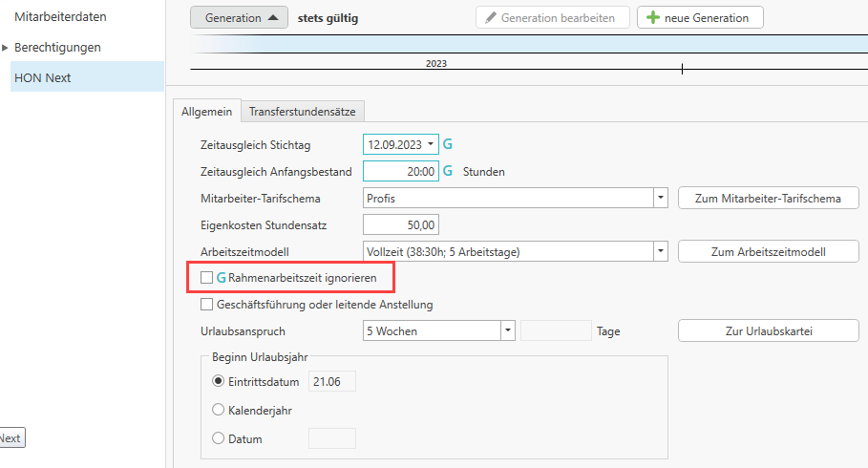Viewport: 868px width, 468px height.
Task: Click the G icon next to Anfangsbestand field
Action: pyautogui.click(x=447, y=172)
